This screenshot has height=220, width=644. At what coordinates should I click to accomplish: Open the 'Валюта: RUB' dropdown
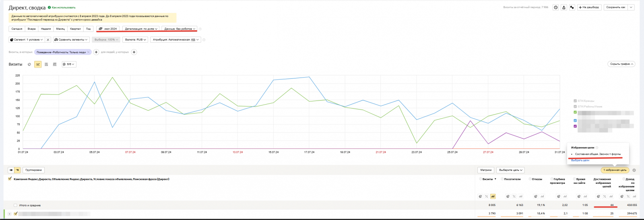(136, 40)
